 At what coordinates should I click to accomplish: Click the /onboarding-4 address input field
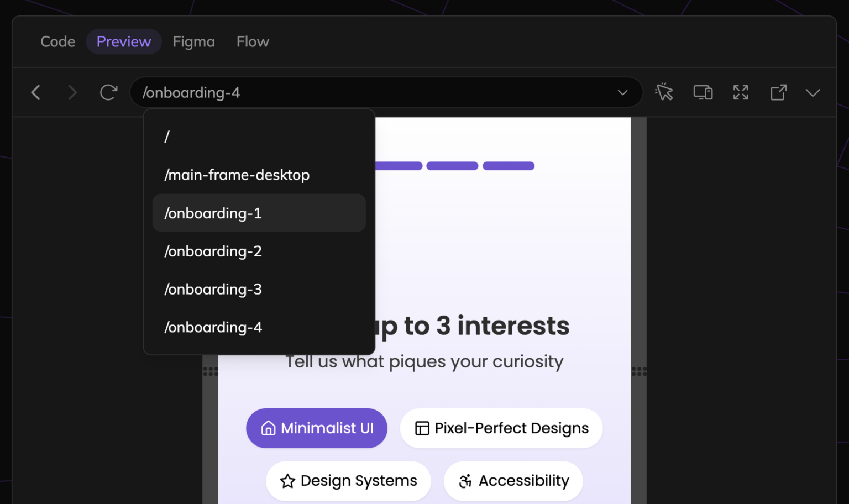(387, 92)
